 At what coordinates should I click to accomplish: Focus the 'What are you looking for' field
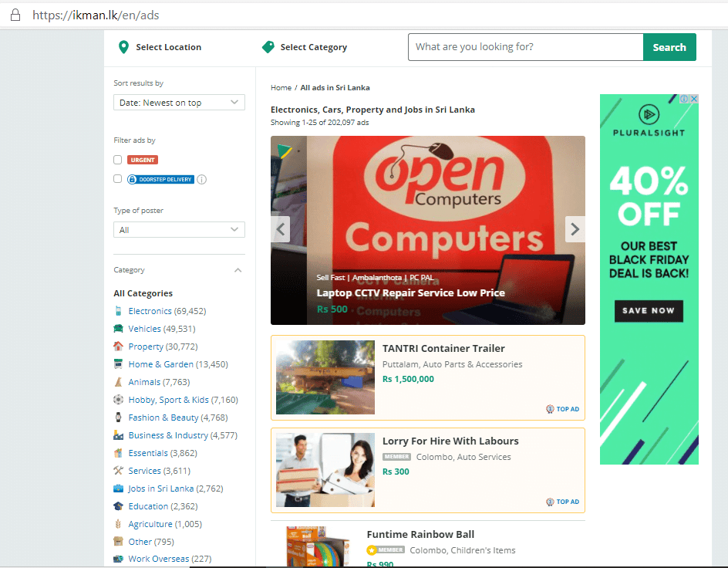coord(526,47)
